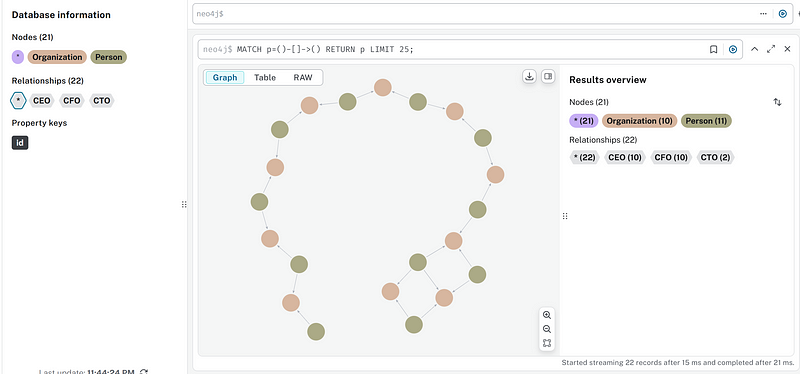Image resolution: width=800 pixels, height=374 pixels.
Task: Select the topmost Organization node in graph
Action: 383,87
